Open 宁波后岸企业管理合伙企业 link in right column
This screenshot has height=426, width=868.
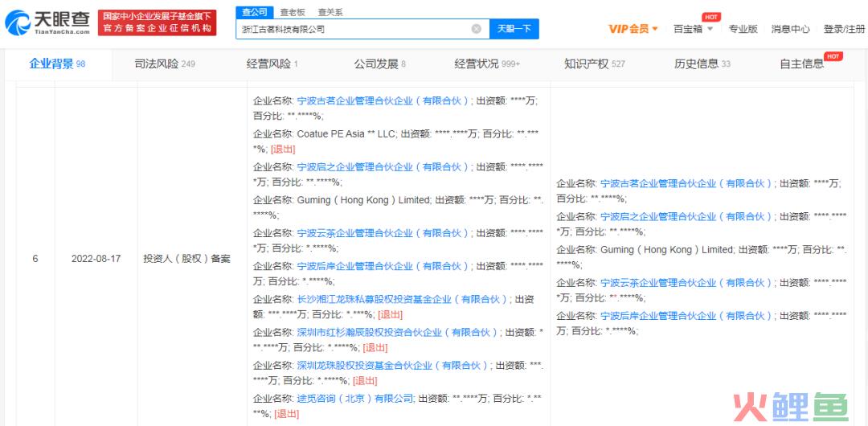686,316
